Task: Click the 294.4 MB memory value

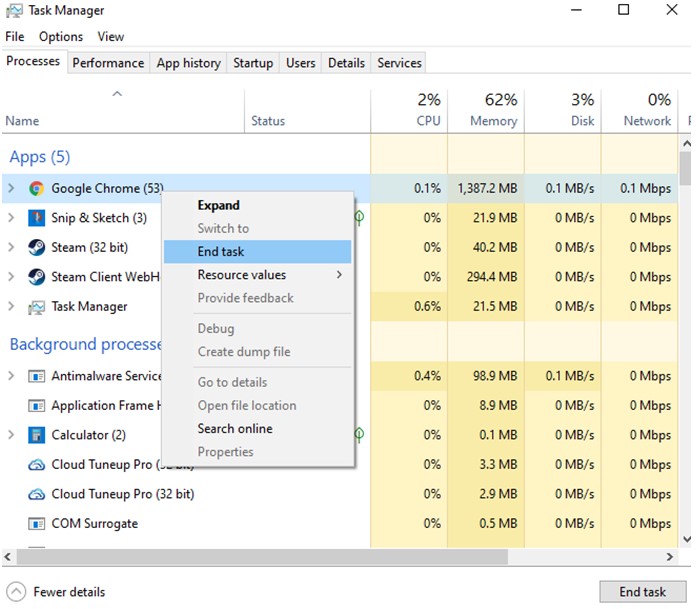Action: [x=492, y=277]
